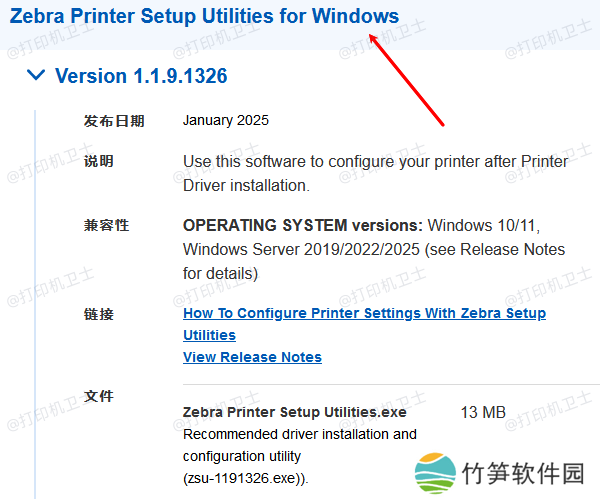
Task: Click the red arrow annotation
Action: click(408, 80)
